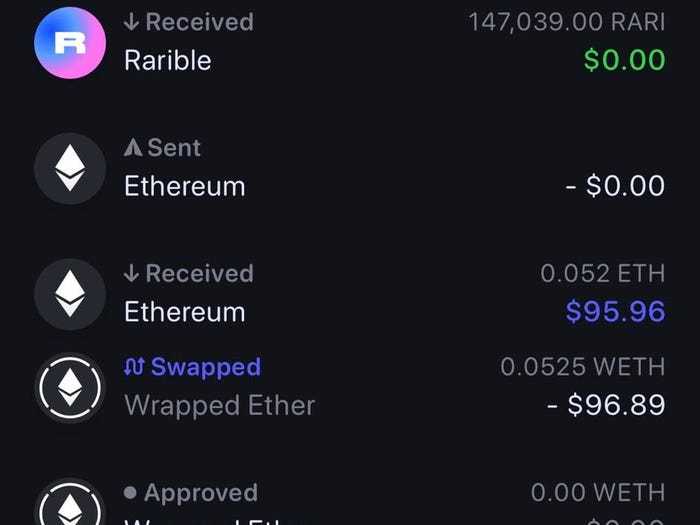Tap the Approved status label
The height and width of the screenshot is (525, 700).
(x=190, y=493)
